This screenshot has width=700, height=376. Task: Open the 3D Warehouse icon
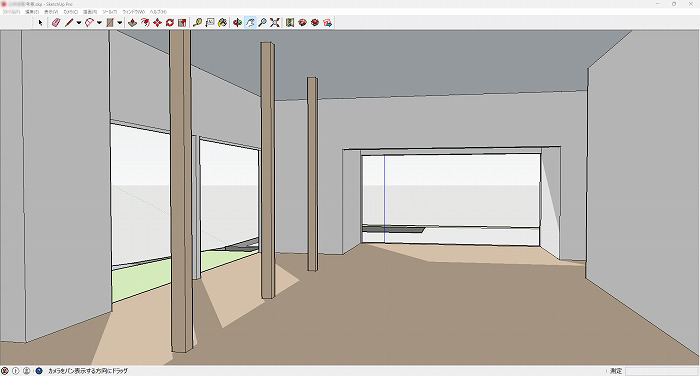pos(290,22)
